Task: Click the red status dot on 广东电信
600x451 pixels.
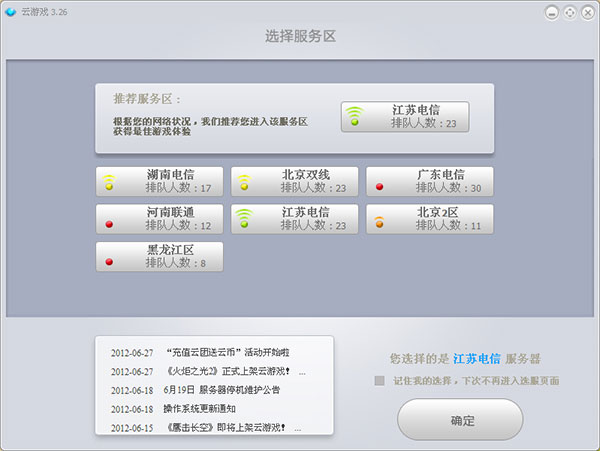Action: (x=379, y=186)
